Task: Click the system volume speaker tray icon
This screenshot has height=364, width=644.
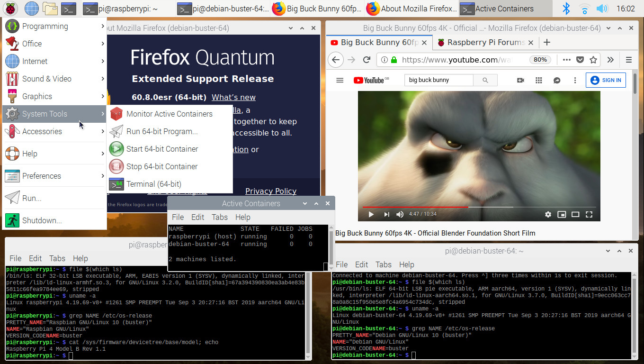Action: tap(602, 9)
